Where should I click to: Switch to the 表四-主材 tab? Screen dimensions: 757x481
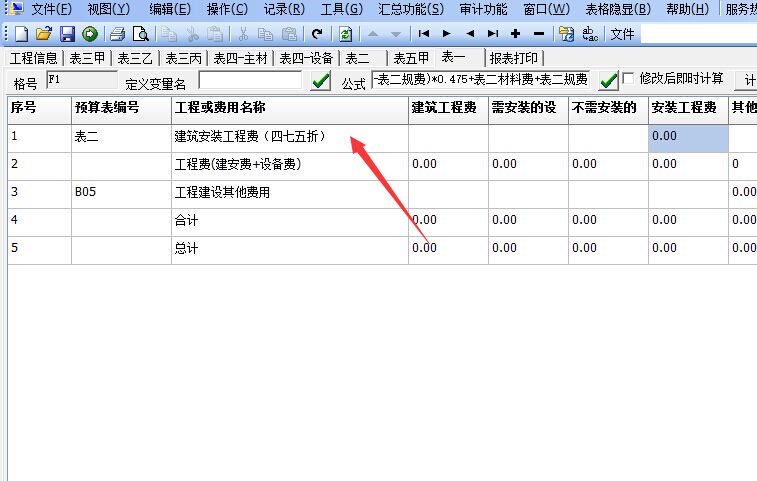pos(240,58)
